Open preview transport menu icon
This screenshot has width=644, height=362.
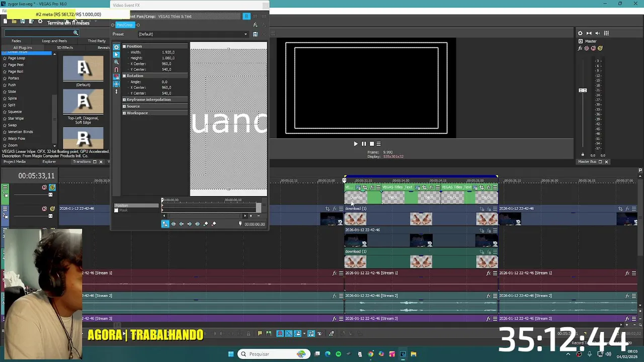[379, 144]
